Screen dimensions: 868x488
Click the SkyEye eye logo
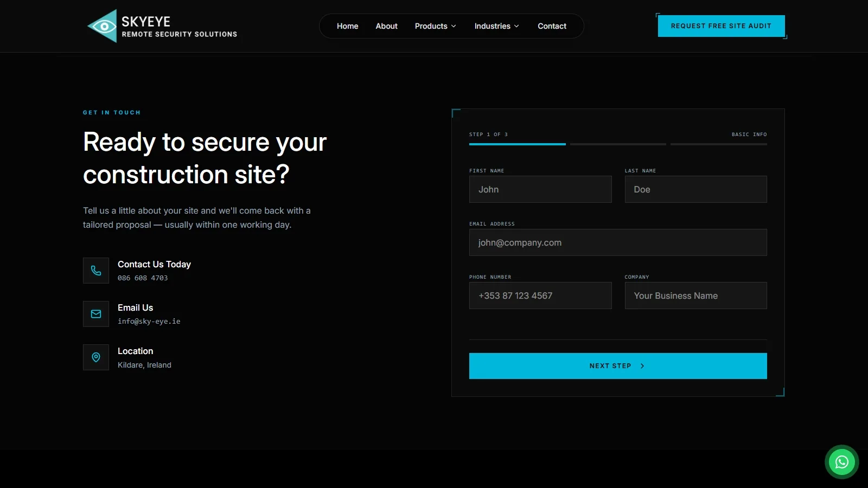[x=103, y=26]
